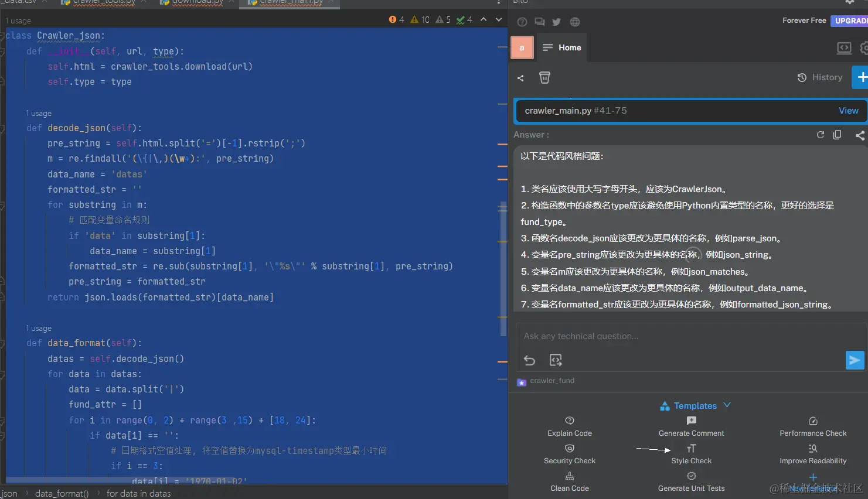The image size is (868, 499).
Task: Click the 'fund_attr = []' code line
Action: tap(105, 405)
